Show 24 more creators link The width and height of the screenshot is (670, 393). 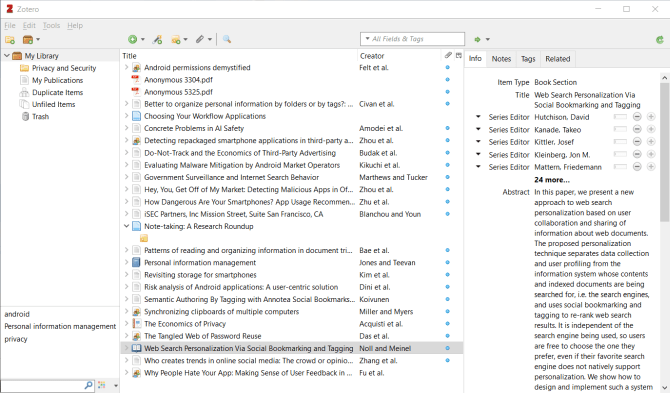pyautogui.click(x=552, y=180)
